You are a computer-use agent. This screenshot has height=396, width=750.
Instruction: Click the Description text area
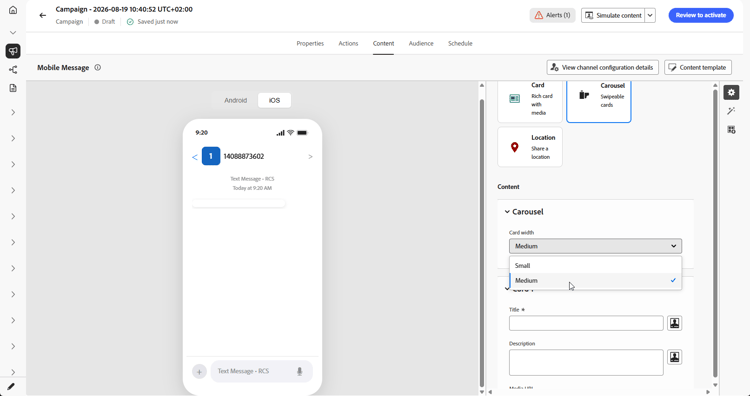click(x=586, y=363)
